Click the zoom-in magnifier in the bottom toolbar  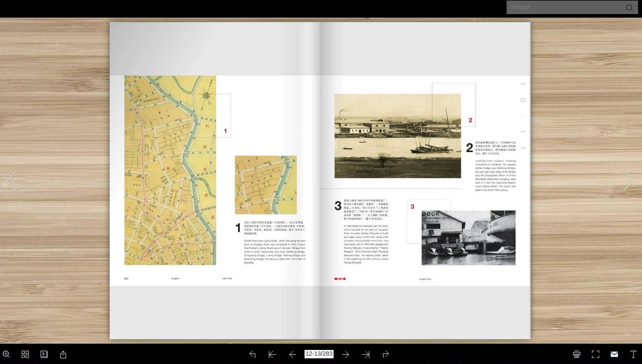coord(6,354)
